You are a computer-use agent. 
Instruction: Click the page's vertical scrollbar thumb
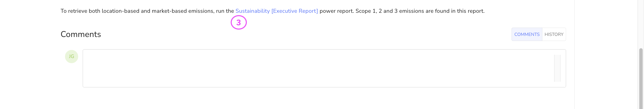(x=641, y=78)
